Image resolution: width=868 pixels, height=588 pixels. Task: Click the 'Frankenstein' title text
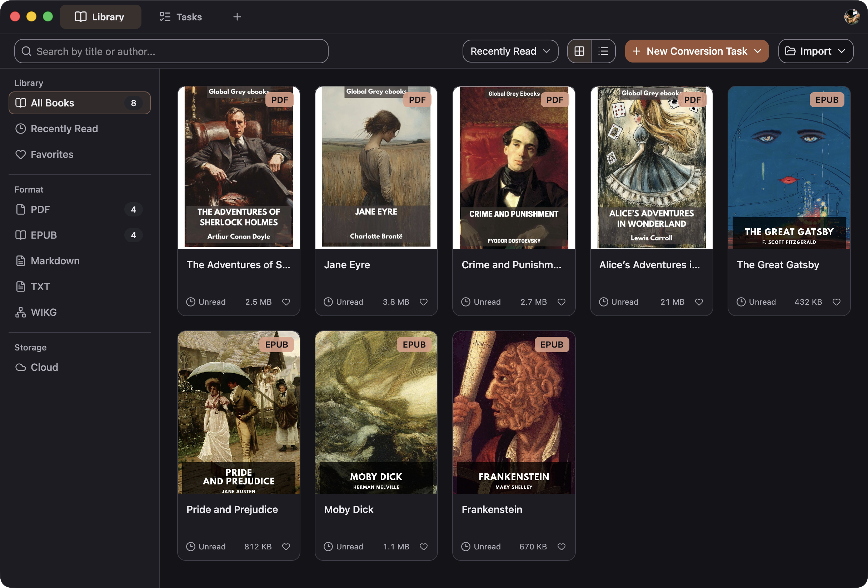(x=492, y=509)
